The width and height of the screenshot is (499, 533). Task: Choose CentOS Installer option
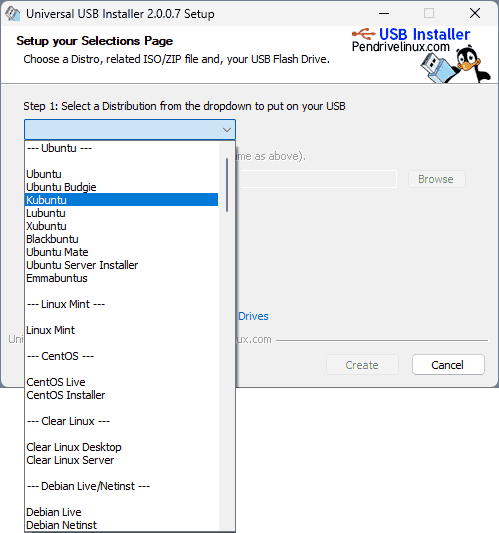point(121,395)
